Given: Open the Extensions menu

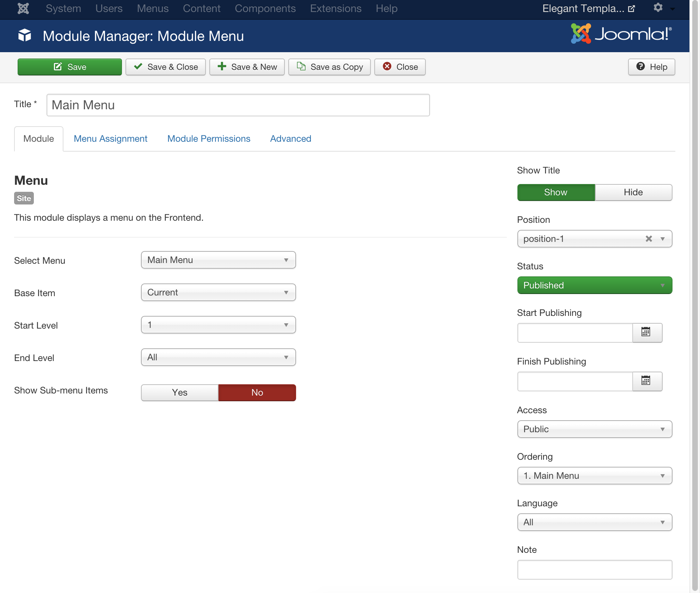Looking at the screenshot, I should (336, 8).
